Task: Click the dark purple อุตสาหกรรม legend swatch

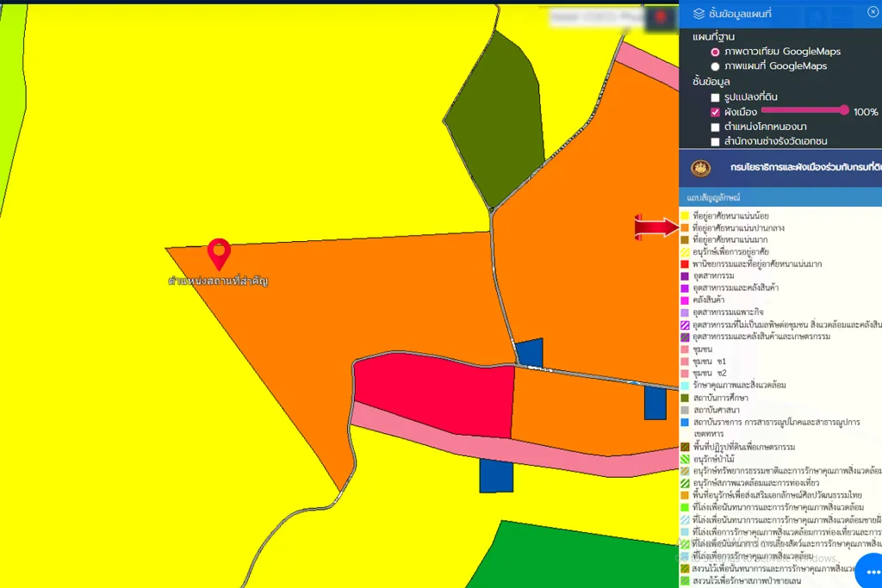Action: tap(685, 276)
